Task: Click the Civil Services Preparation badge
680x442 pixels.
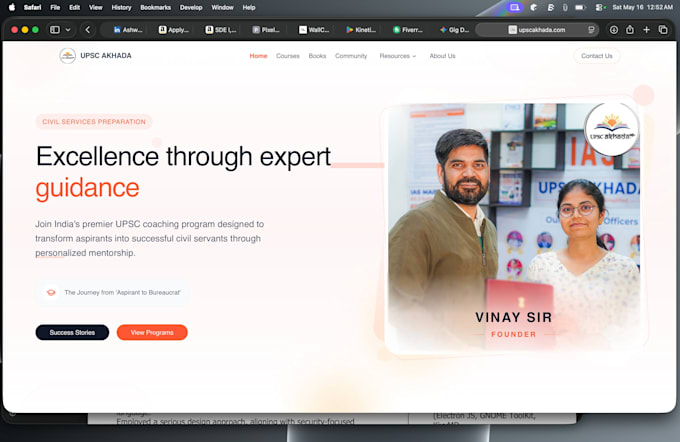Action: (94, 122)
